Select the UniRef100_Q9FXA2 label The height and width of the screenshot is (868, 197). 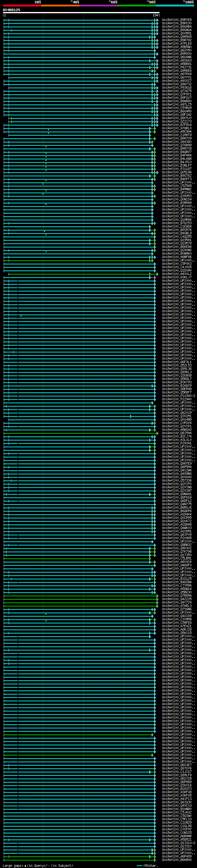(177, 115)
